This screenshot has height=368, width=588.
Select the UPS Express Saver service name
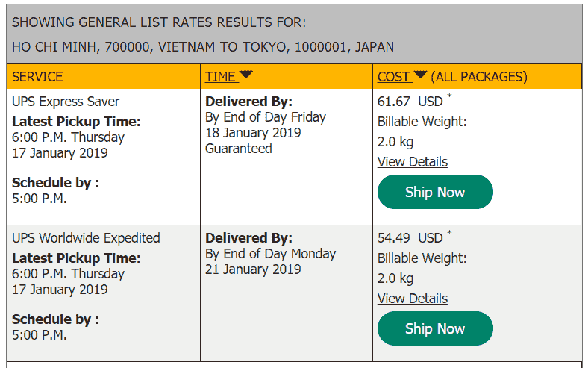point(66,102)
